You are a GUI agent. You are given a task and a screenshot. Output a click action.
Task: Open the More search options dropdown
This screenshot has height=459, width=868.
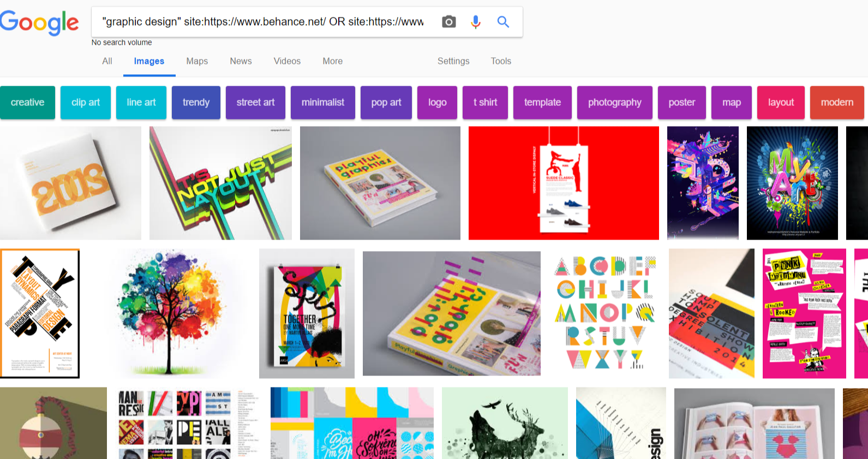click(x=332, y=61)
